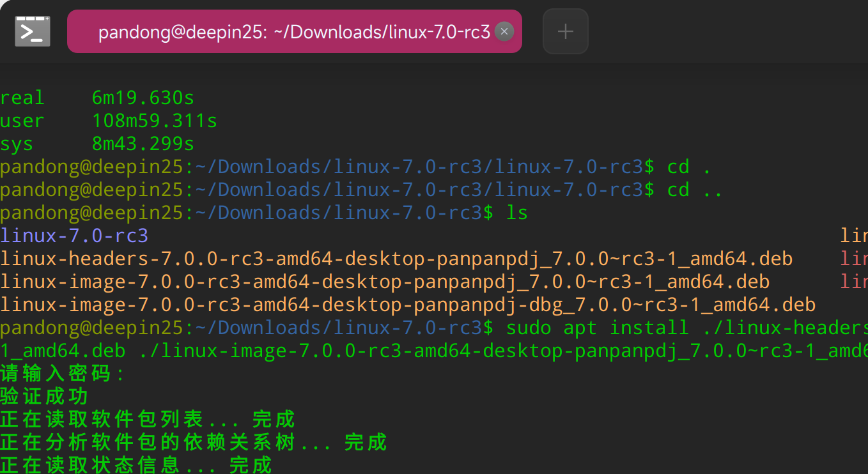Click the "real" label in the timing output

22,98
